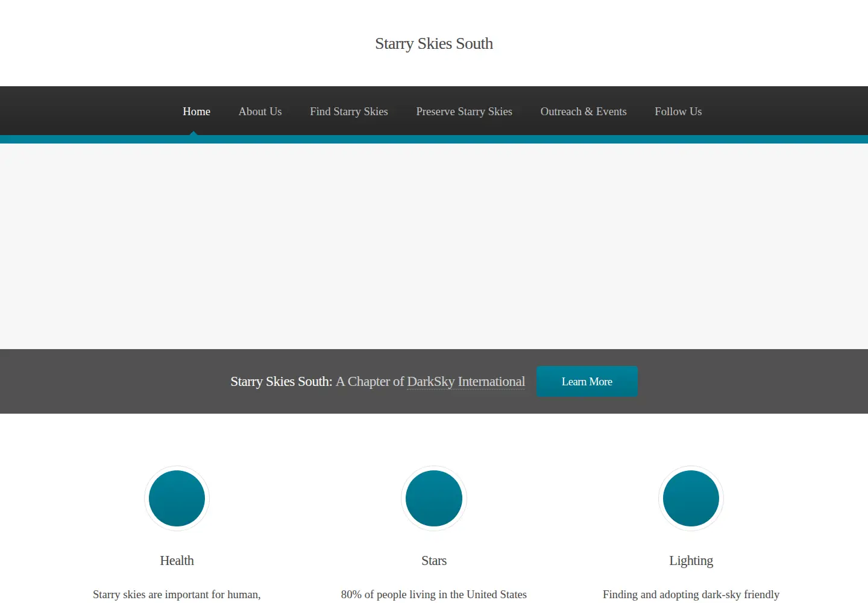Select the Lighting section heading
Image resolution: width=868 pixels, height=603 pixels.
[x=691, y=561]
